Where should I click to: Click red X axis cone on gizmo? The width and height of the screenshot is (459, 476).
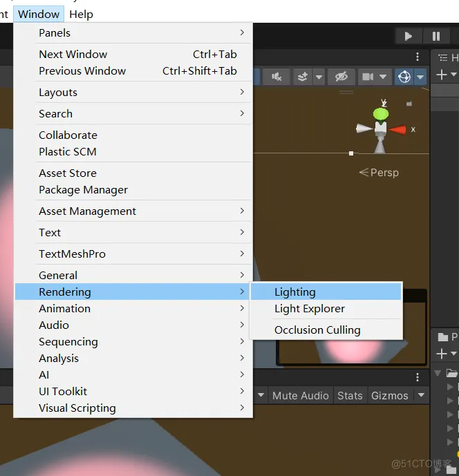coord(397,130)
